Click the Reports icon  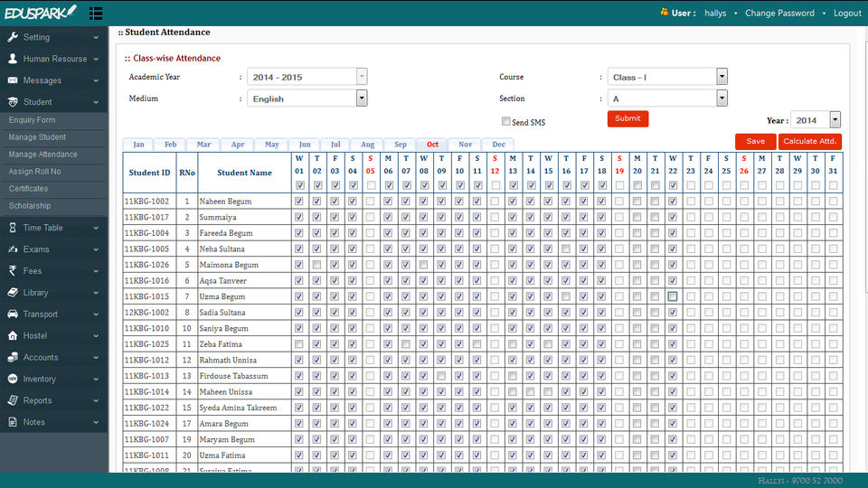coord(13,400)
